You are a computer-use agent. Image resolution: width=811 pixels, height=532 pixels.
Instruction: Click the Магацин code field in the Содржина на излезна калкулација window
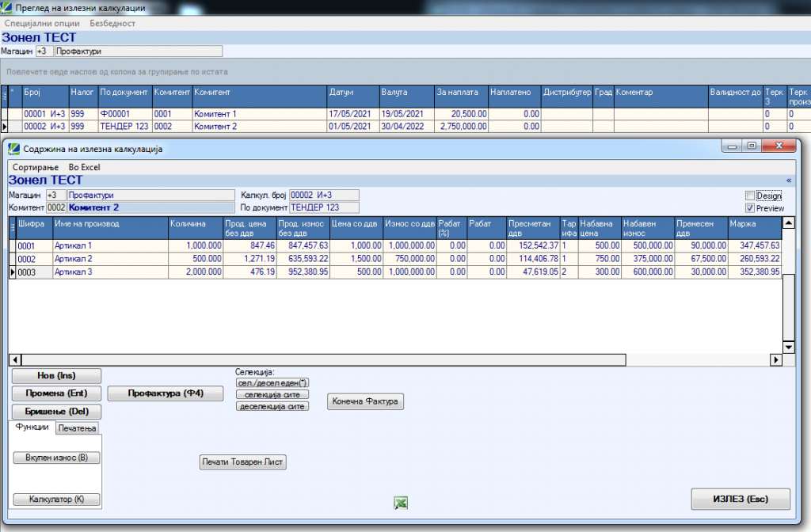click(56, 195)
